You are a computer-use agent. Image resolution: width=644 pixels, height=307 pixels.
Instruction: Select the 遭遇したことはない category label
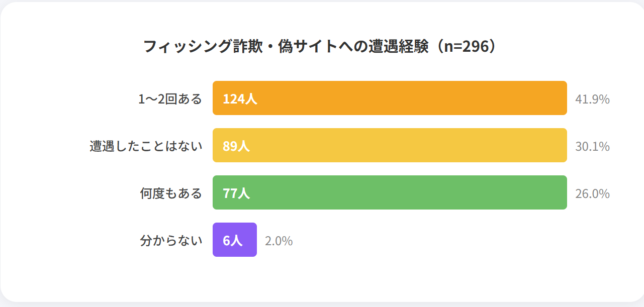tap(146, 146)
